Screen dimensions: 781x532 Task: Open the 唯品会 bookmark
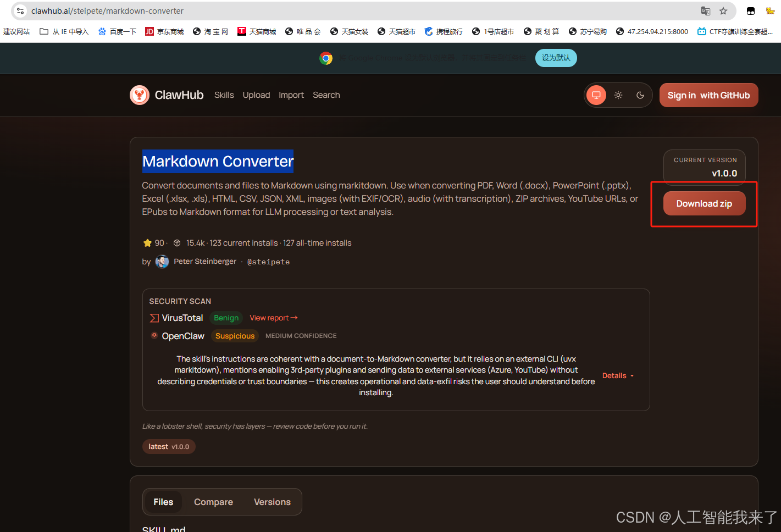click(303, 31)
